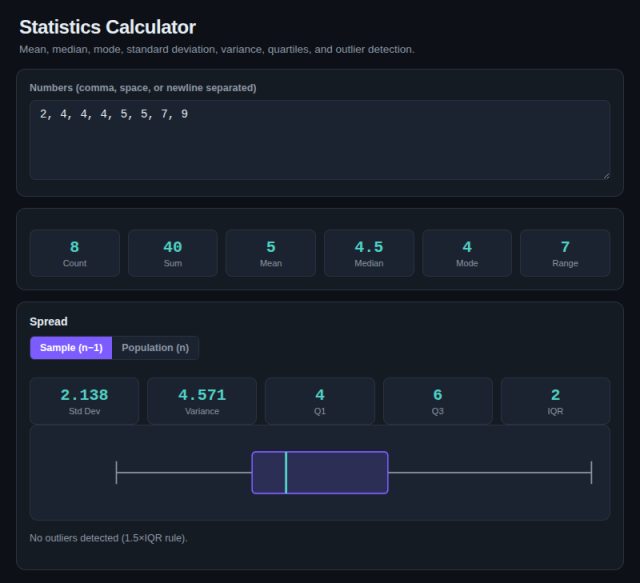Click the Variance 4.571 card
This screenshot has width=640, height=583.
coord(202,401)
